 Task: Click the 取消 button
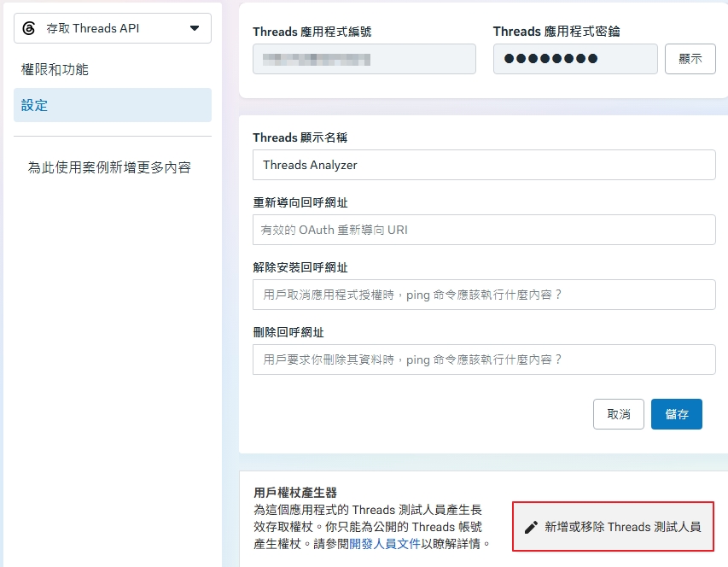[x=619, y=414]
